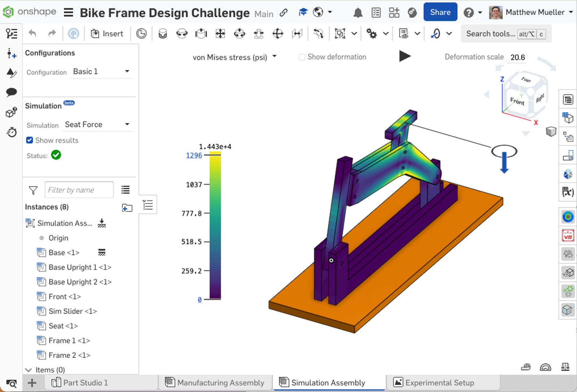Enable the Show deformation checkbox
The width and height of the screenshot is (577, 392).
tap(302, 57)
